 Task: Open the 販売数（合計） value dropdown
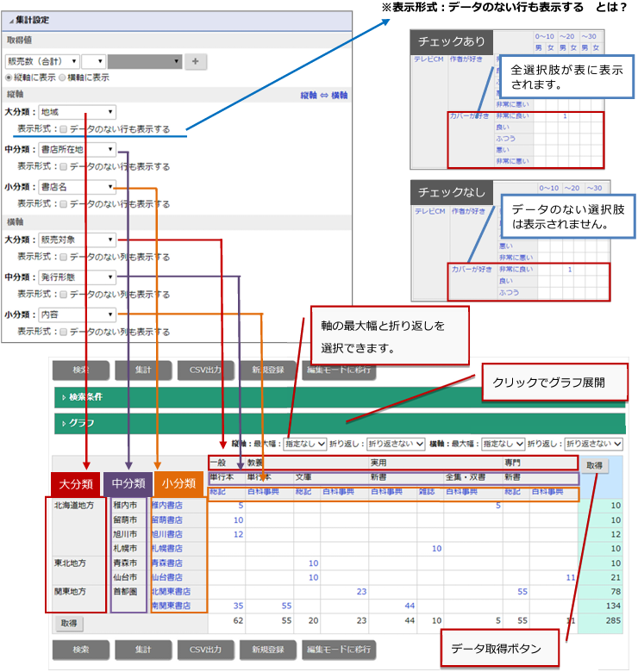42,61
